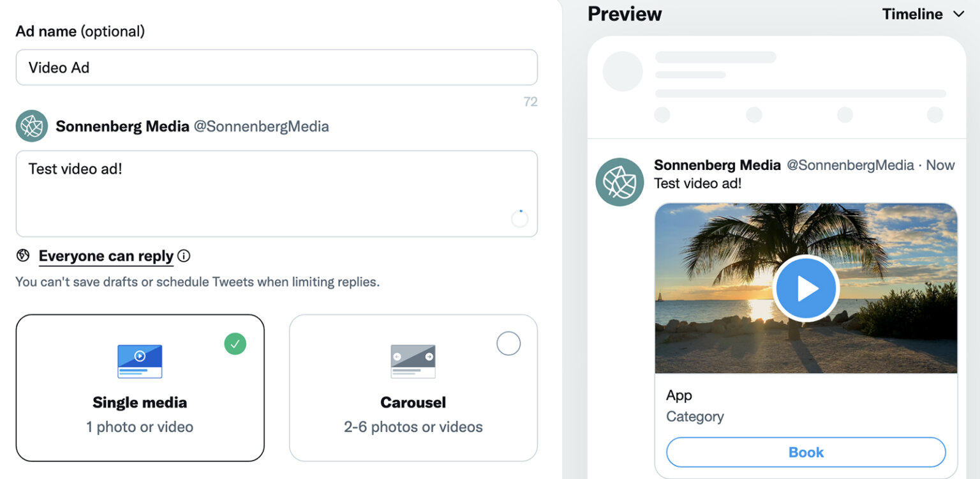This screenshot has width=980, height=479.
Task: Click the Book button in the preview
Action: (x=805, y=452)
